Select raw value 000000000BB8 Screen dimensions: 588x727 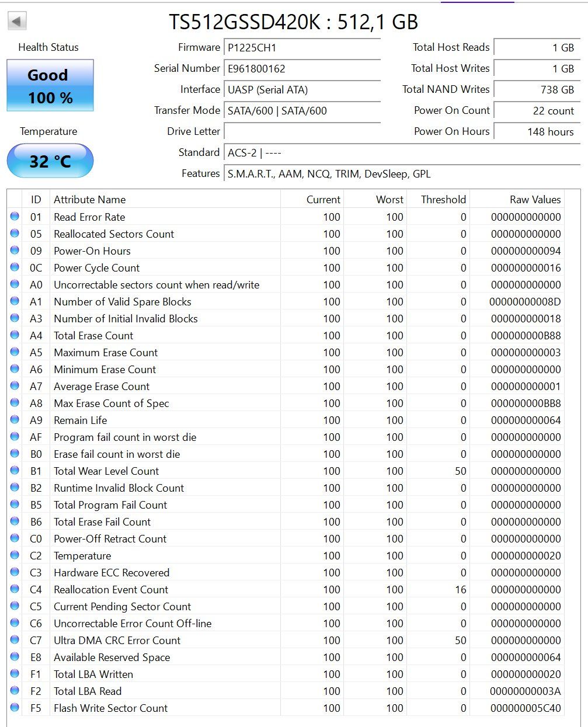pyautogui.click(x=526, y=403)
